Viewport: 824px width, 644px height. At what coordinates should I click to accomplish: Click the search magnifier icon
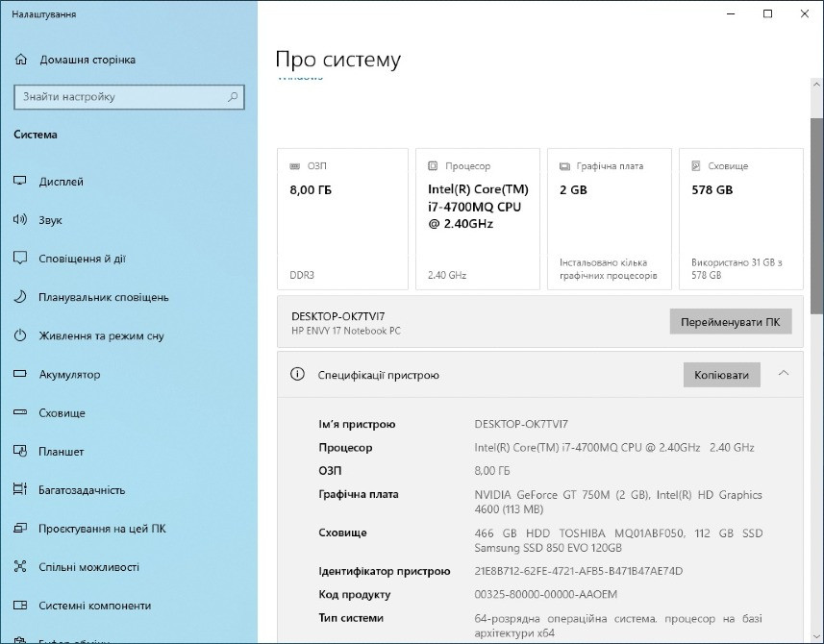pos(232,97)
